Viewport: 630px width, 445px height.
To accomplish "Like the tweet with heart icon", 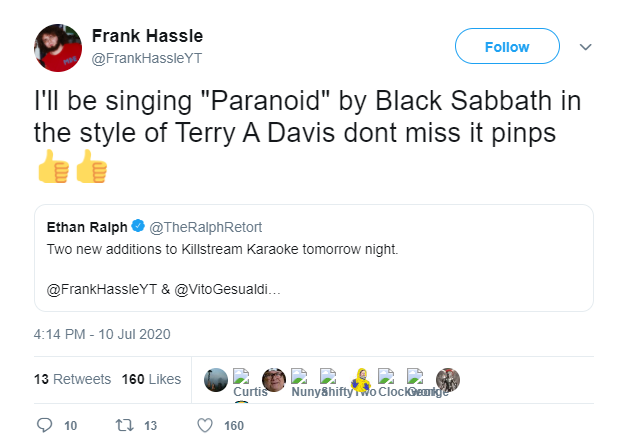I will pos(205,425).
